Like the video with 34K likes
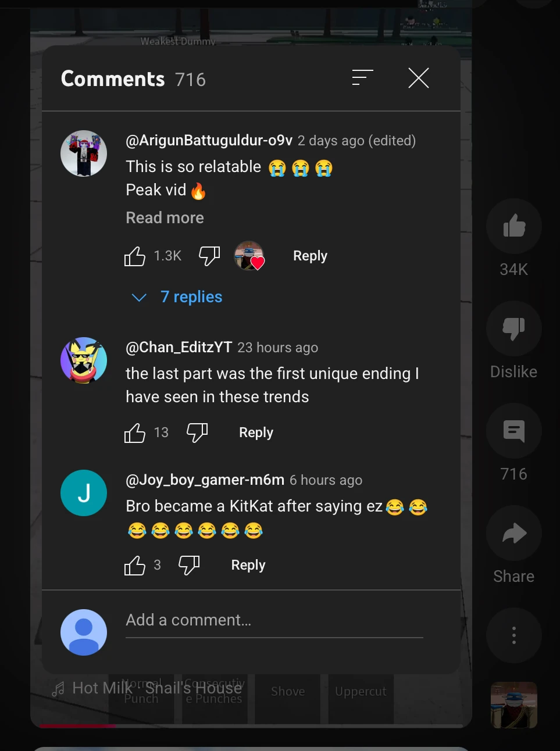The width and height of the screenshot is (560, 751). point(513,226)
